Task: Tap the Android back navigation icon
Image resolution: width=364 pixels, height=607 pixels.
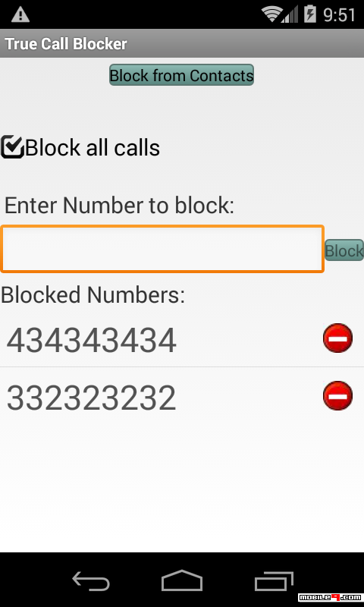Action: click(x=91, y=581)
